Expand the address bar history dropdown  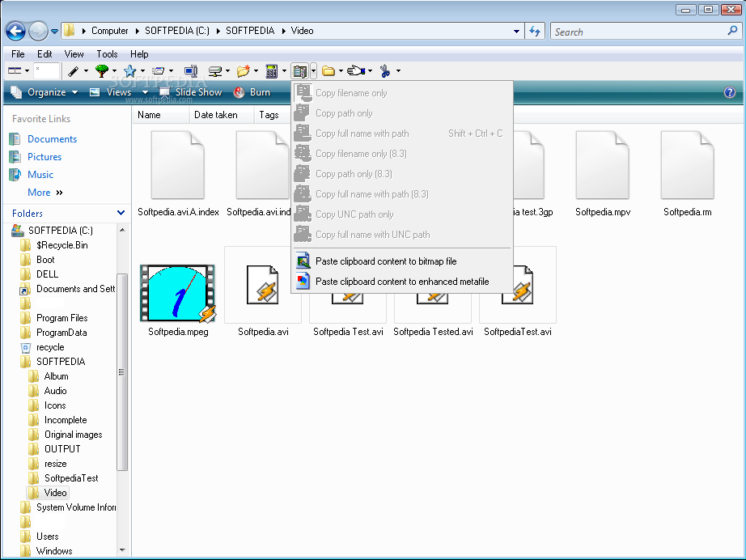tap(516, 32)
